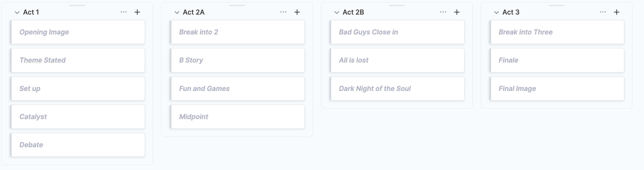Viewport: 644px width, 170px height.
Task: Open the Opening Image card
Action: (x=77, y=32)
